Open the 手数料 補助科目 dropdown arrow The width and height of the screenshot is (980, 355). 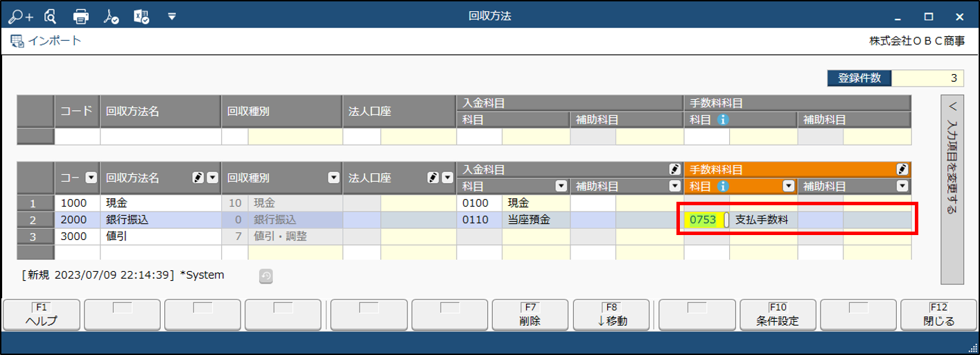[902, 186]
